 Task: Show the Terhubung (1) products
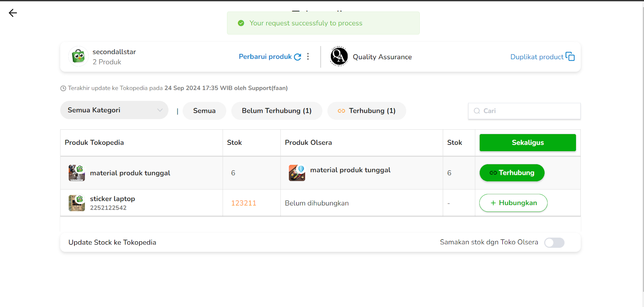pyautogui.click(x=367, y=111)
